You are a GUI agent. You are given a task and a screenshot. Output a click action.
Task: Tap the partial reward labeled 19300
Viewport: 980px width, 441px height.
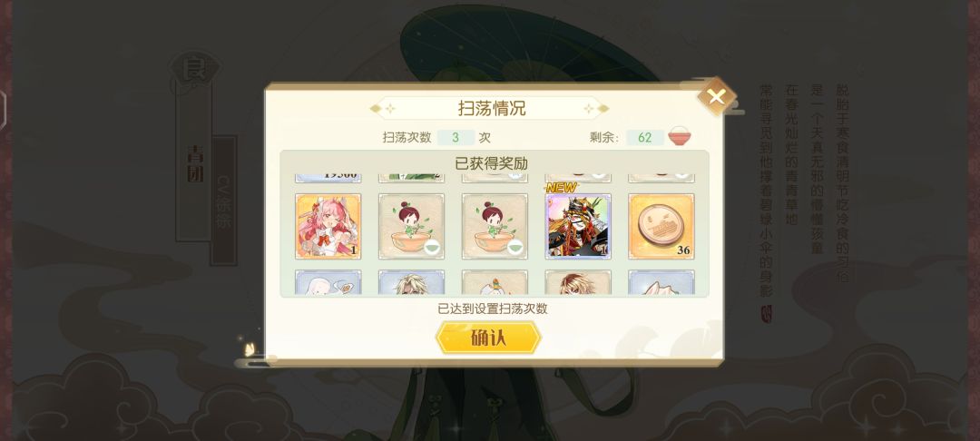(x=328, y=178)
